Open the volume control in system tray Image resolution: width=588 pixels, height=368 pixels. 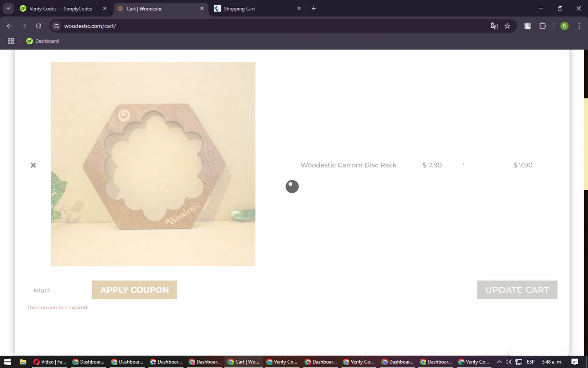pyautogui.click(x=508, y=362)
